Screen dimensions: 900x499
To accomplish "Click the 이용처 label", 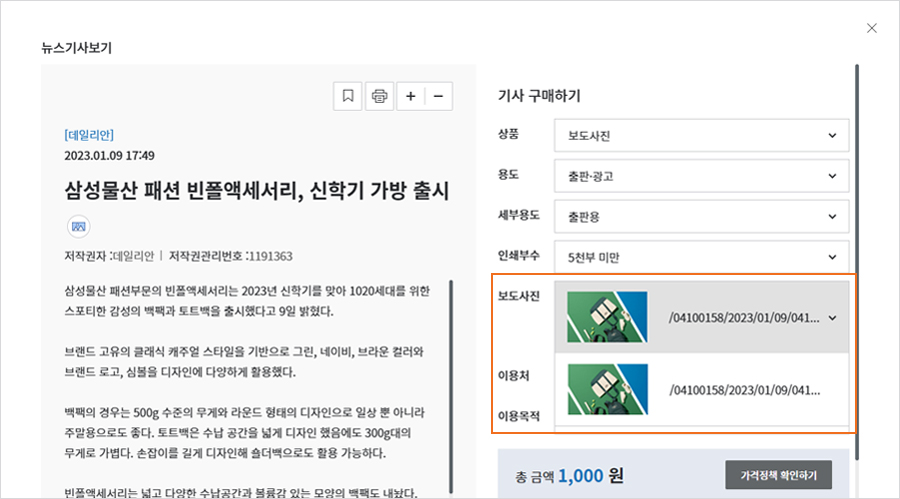I will 514,376.
